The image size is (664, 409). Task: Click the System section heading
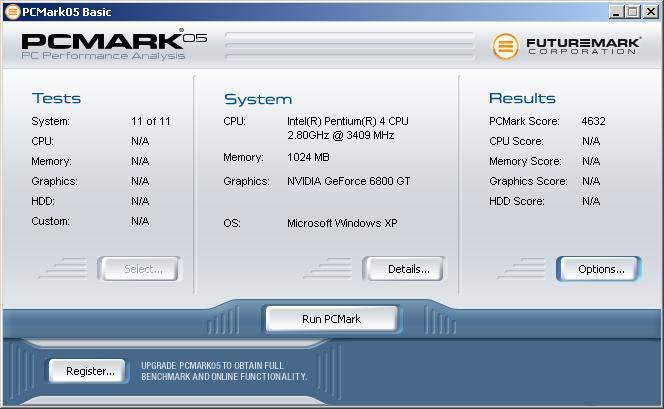click(x=258, y=99)
